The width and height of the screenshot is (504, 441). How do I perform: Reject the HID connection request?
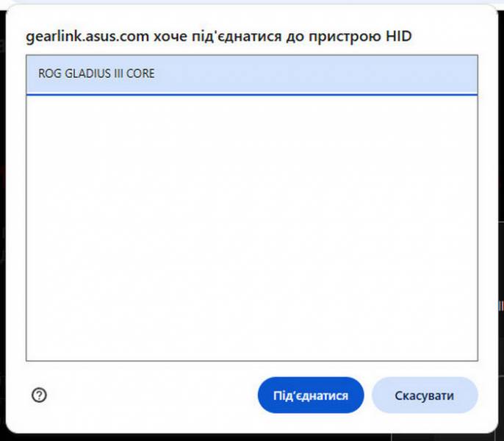425,395
